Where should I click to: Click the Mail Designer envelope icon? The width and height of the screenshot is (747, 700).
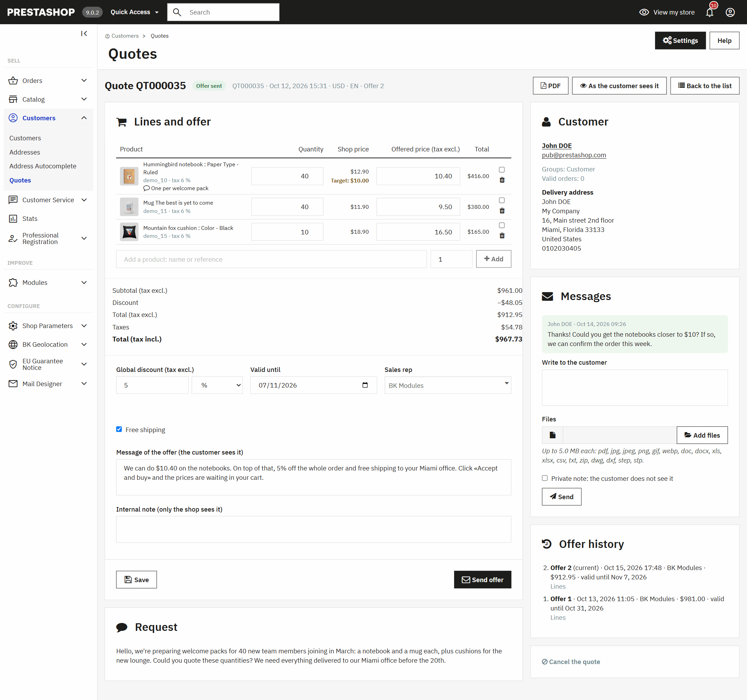(13, 383)
